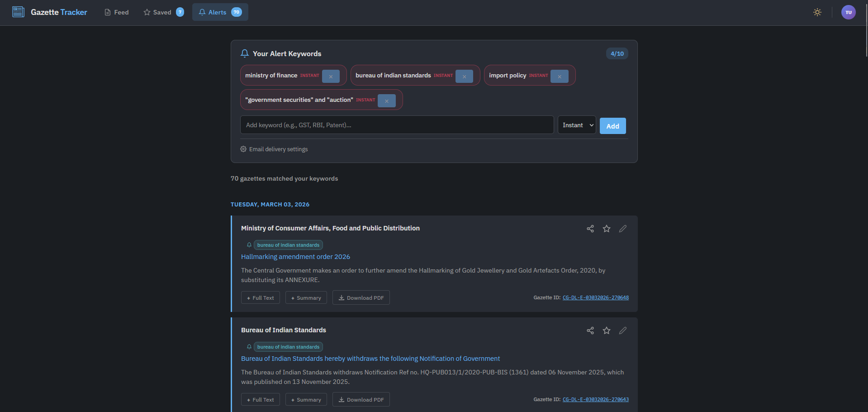The image size is (868, 412).
Task: Open Gazette ID CG-DL-E-03032026-270648
Action: point(596,297)
